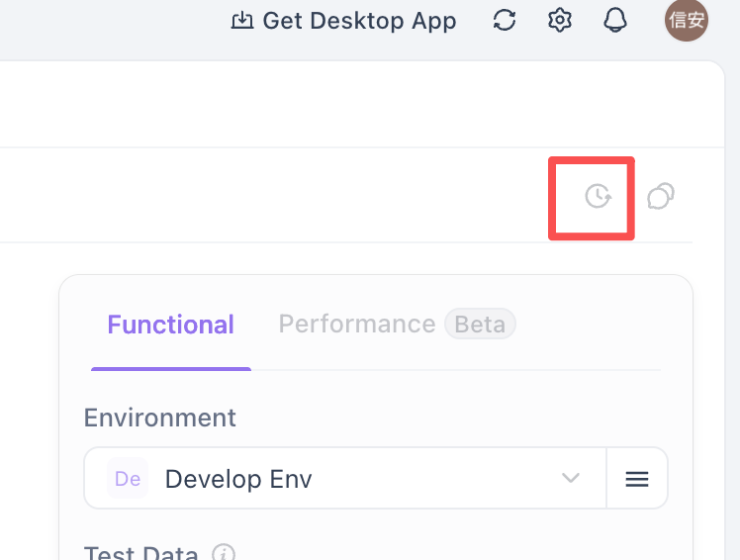Switch to the Performance tab
740x560 pixels.
356,325
